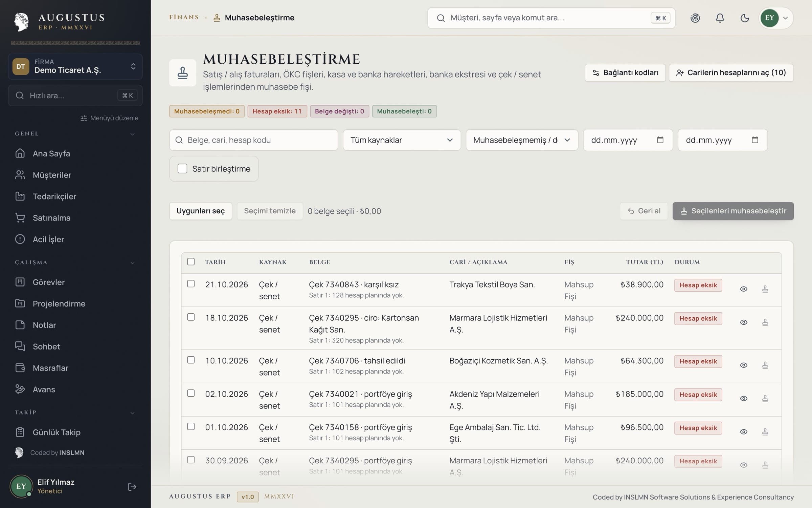The image size is (812, 508).
Task: Toggle dark mode with the moon icon
Action: (745, 18)
